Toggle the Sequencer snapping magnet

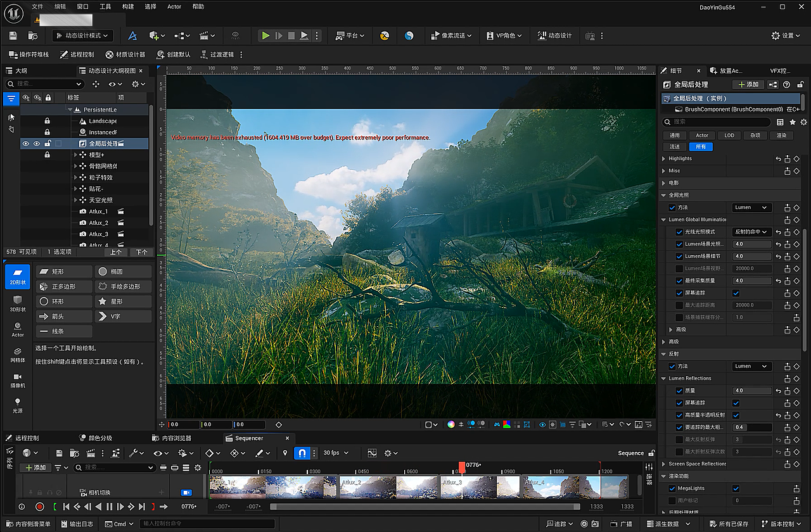pyautogui.click(x=302, y=453)
